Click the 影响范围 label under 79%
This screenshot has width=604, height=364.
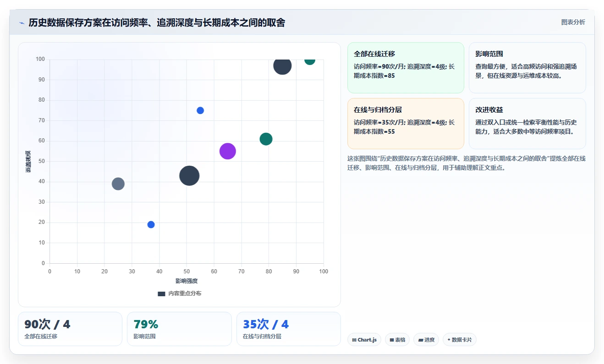[x=144, y=336]
